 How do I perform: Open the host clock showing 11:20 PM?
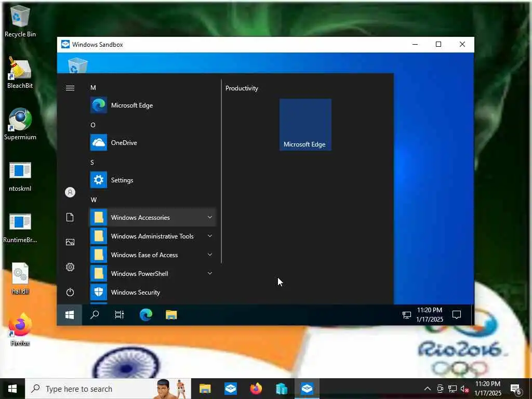click(x=487, y=389)
